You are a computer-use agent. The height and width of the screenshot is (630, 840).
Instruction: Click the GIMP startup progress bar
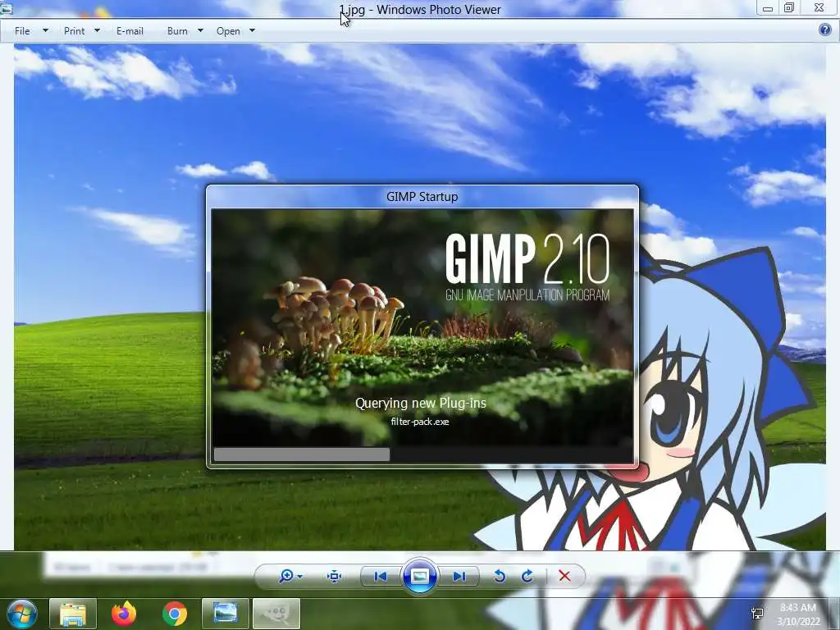422,454
